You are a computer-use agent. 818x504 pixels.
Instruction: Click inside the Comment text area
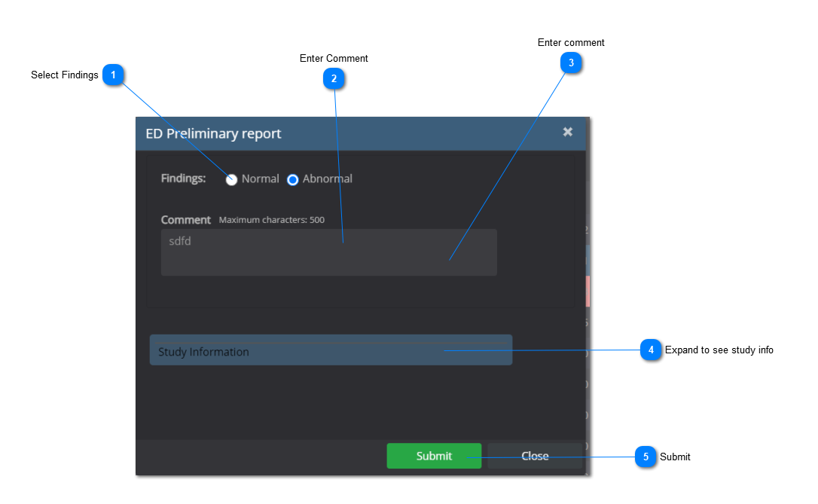[328, 252]
